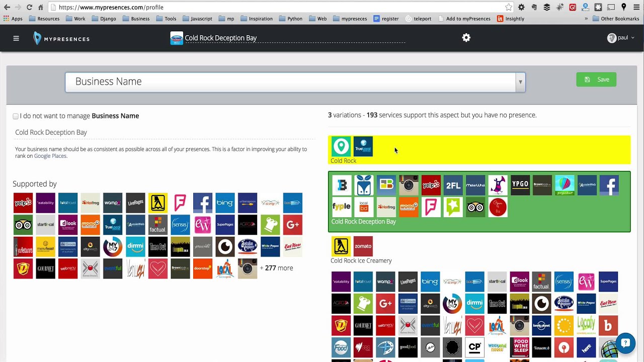Select the YPGO service icon
644x362 pixels.
520,185
